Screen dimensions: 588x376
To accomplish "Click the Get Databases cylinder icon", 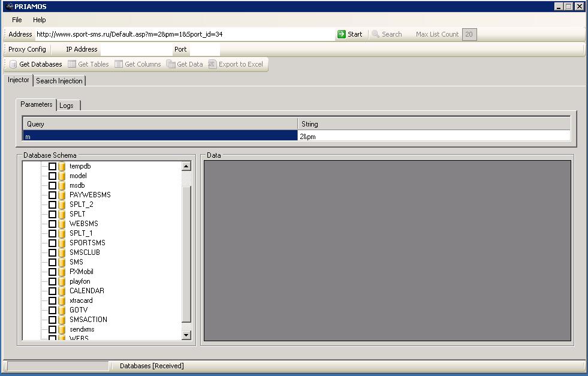I will [13, 64].
